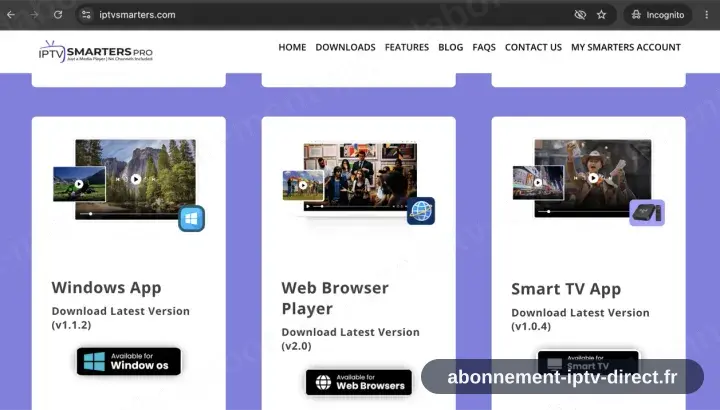Click the play button on the Smart TV preview
Viewport: 720px width, 410px height.
[x=593, y=178]
